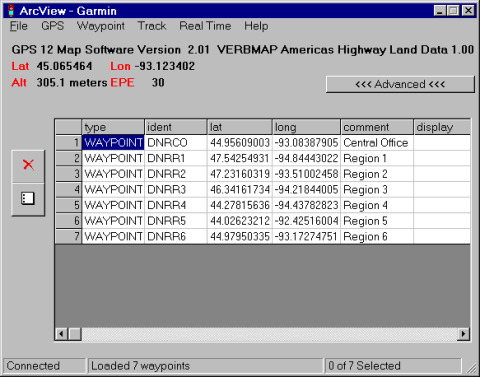Image resolution: width=480 pixels, height=377 pixels.
Task: Click latitude cell 44.27815636
Action: click(240, 205)
